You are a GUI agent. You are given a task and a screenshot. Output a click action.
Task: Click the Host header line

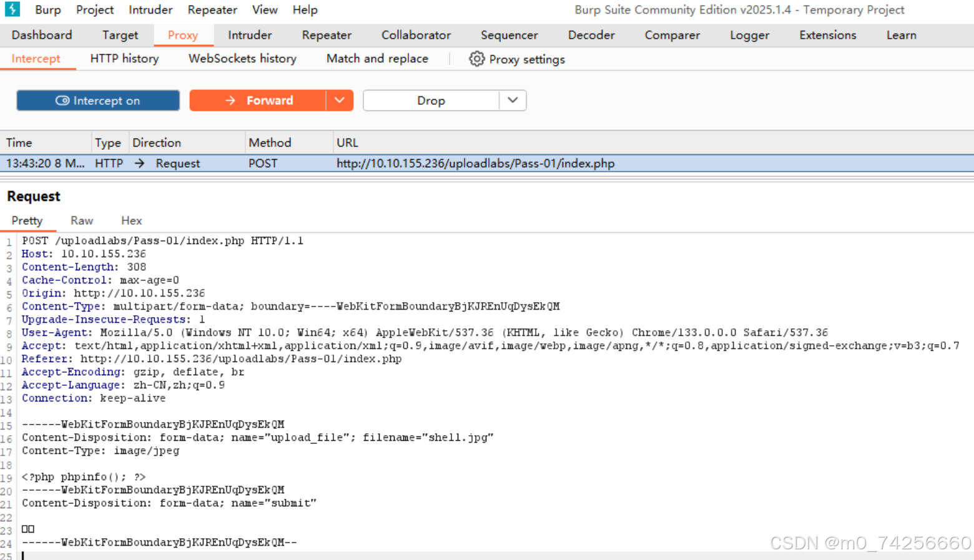[x=84, y=253]
